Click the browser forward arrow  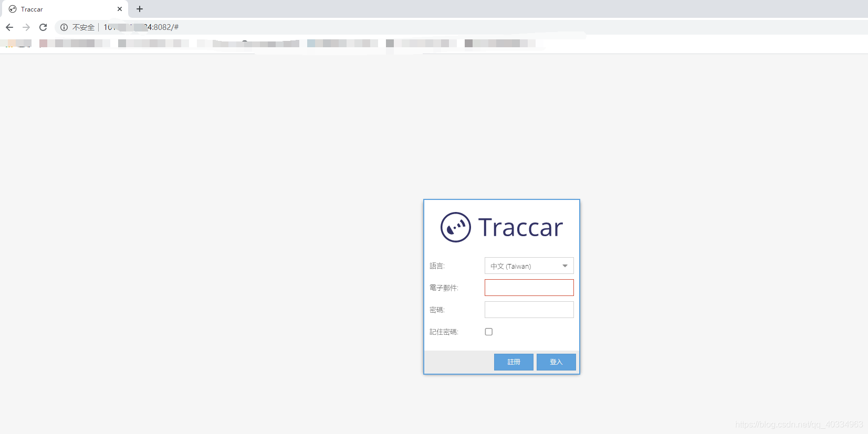26,27
